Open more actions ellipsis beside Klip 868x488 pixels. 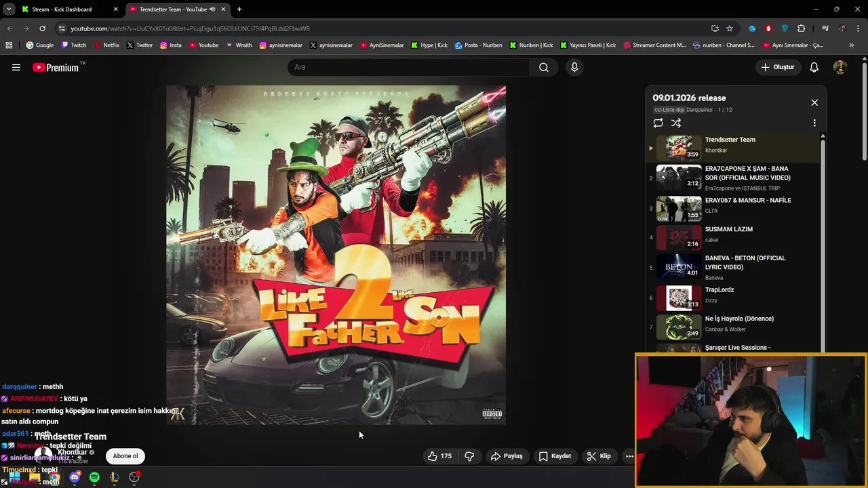click(x=629, y=456)
